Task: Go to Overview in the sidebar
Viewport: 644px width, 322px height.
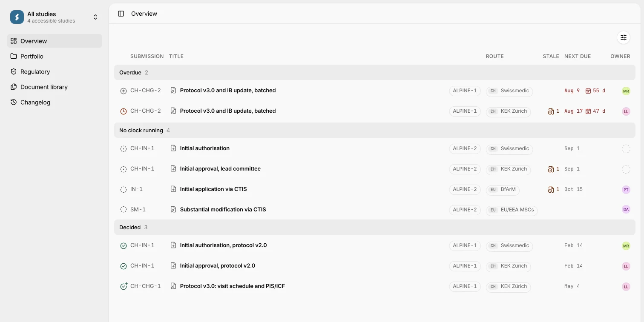Action: (x=55, y=41)
